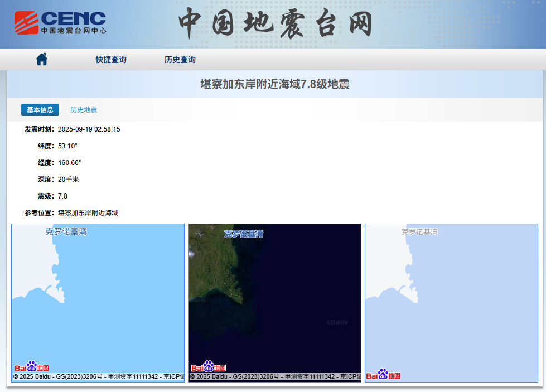Click Baidu logo on the right map
Screen dimensions: 546x392
point(383,374)
